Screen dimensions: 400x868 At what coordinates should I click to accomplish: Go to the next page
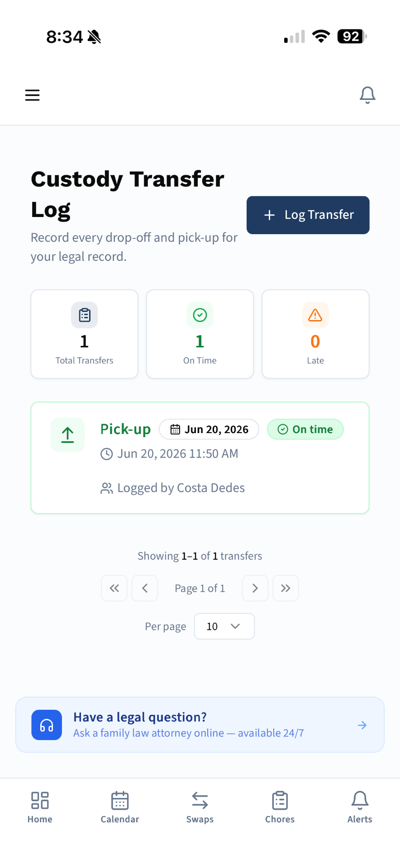pos(255,588)
